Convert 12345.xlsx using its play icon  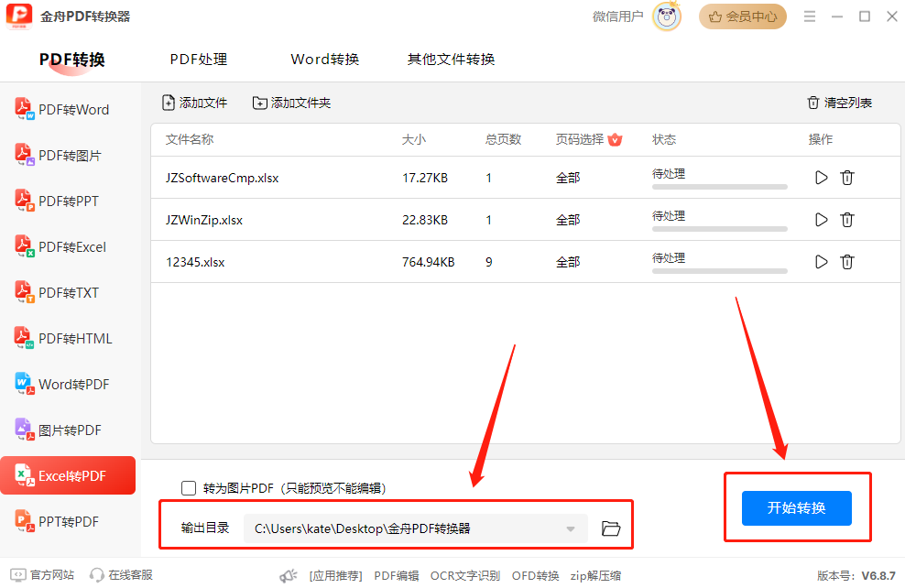pyautogui.click(x=821, y=262)
